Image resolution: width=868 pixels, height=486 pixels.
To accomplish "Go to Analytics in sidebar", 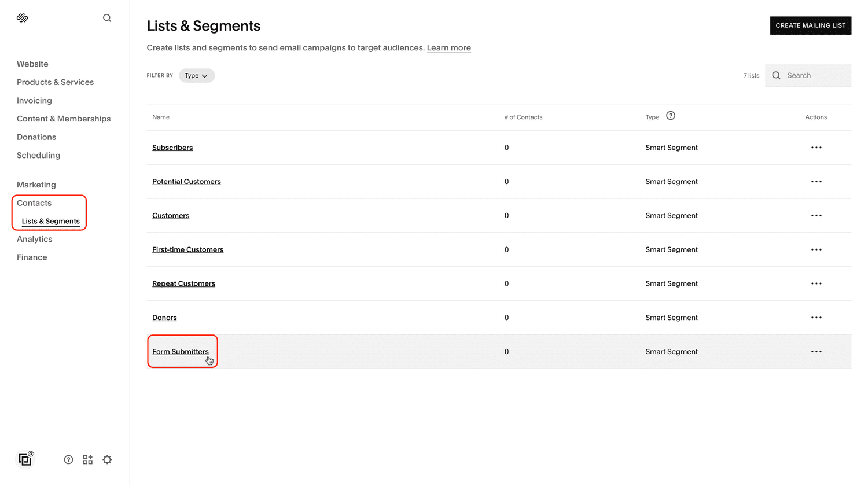I will click(35, 239).
